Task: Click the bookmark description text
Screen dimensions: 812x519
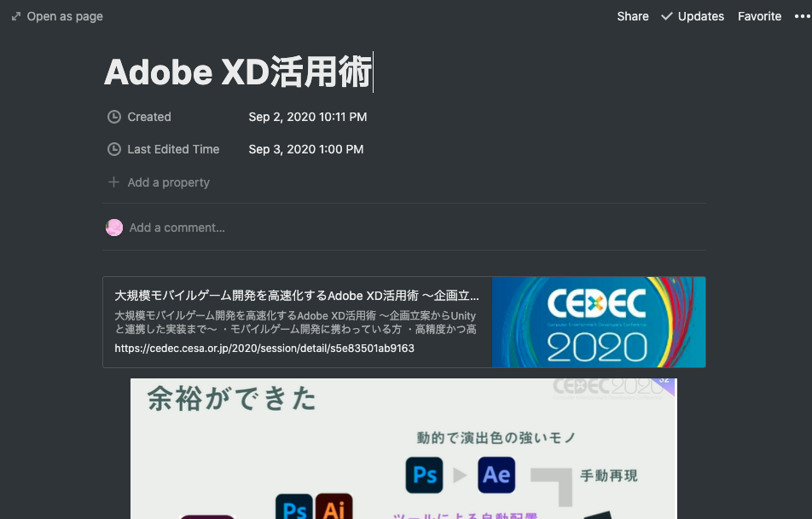Action: click(x=295, y=322)
